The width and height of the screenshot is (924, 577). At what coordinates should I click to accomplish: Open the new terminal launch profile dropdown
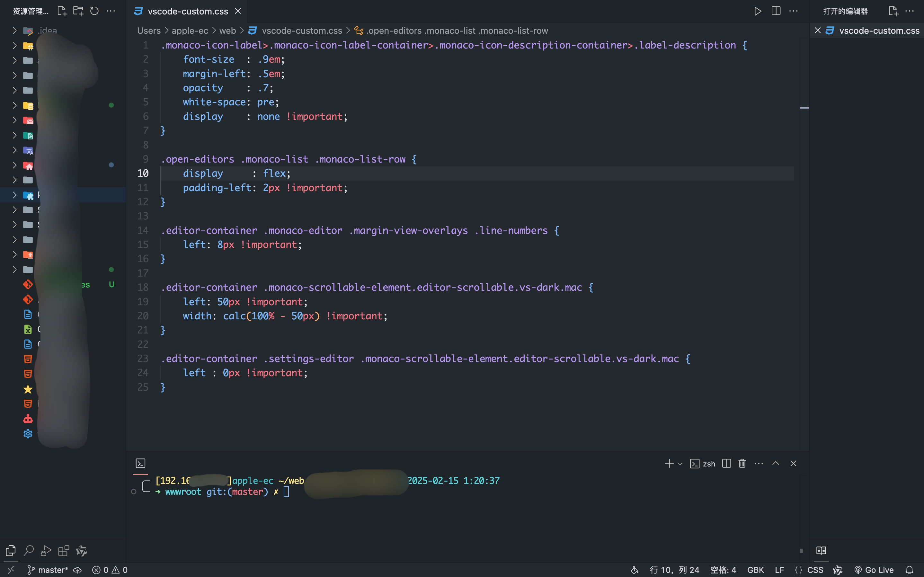680,464
